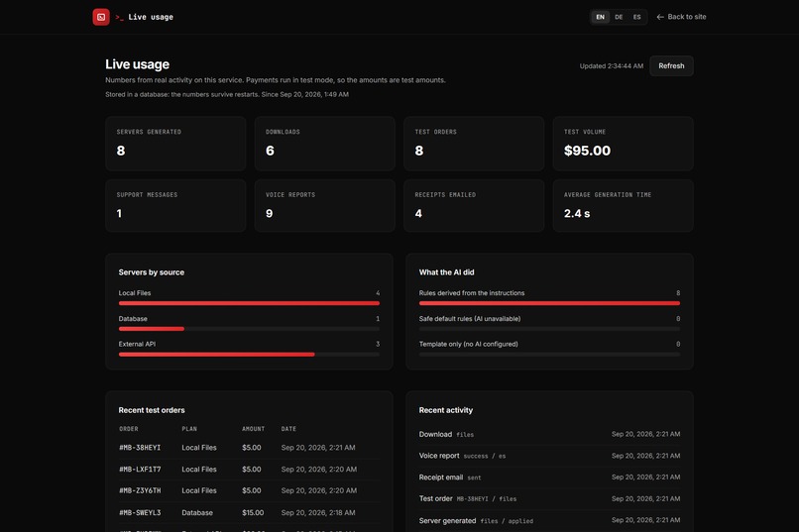Click order #MB-SWEYL3
The width and height of the screenshot is (799, 532).
pos(140,512)
